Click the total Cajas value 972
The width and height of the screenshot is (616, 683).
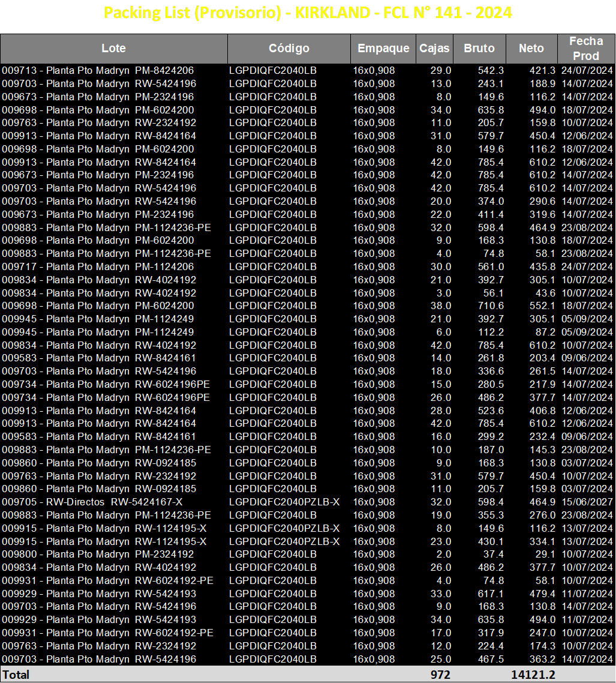click(x=441, y=675)
